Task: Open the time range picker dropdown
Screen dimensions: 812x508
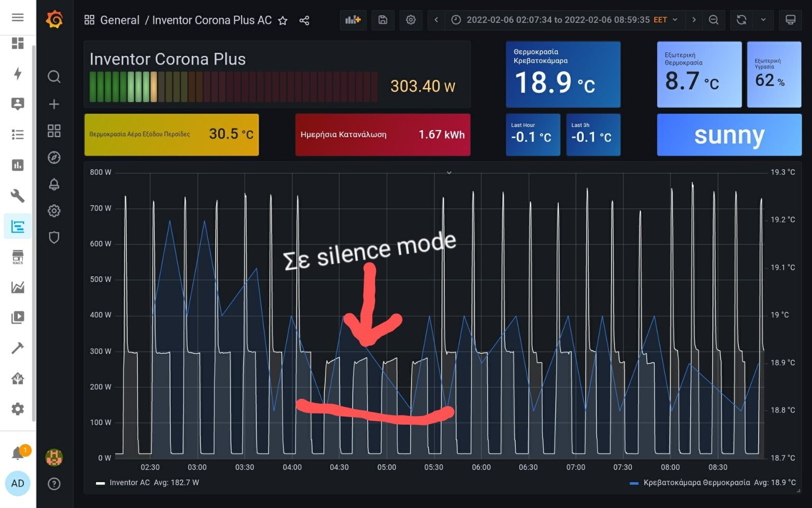Action: [x=565, y=20]
